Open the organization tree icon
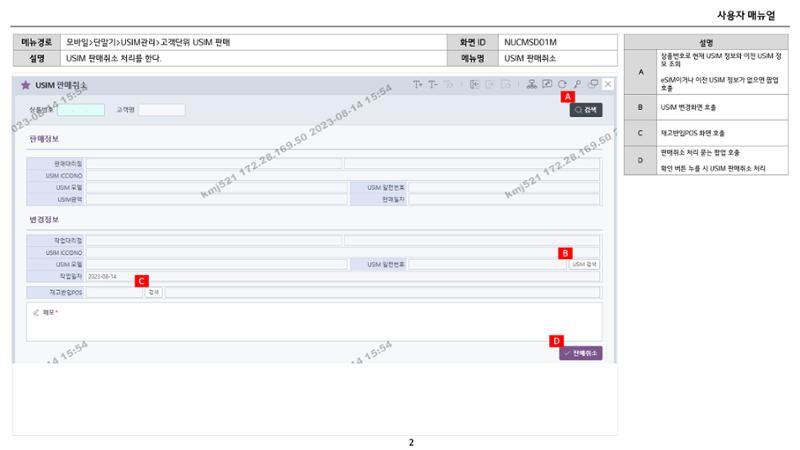Screen dimensions: 800x450 coord(532,84)
